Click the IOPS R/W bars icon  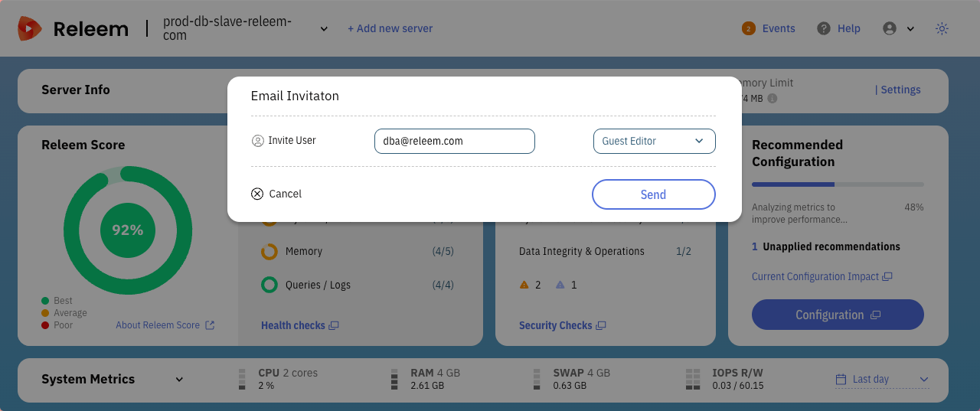click(x=693, y=380)
